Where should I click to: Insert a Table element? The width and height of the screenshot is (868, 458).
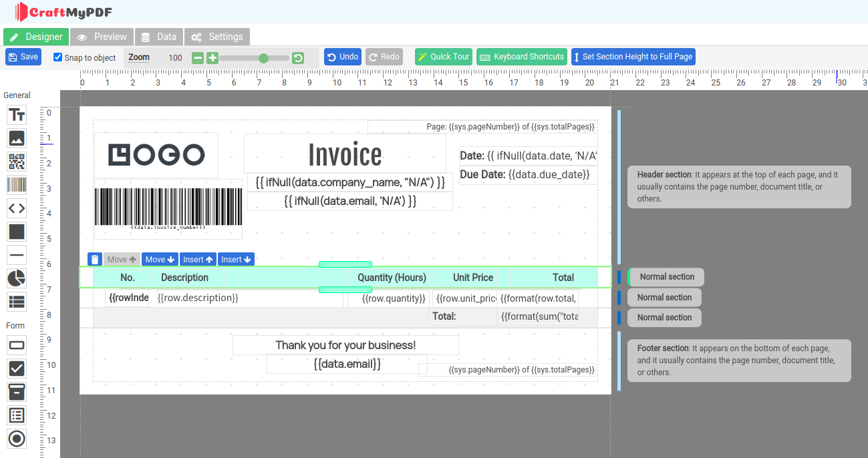pyautogui.click(x=17, y=302)
